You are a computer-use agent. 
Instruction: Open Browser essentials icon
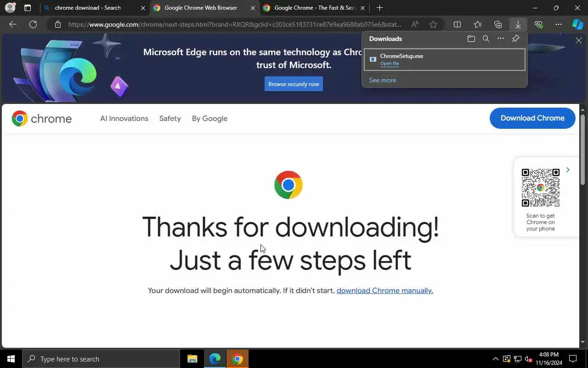click(x=538, y=24)
